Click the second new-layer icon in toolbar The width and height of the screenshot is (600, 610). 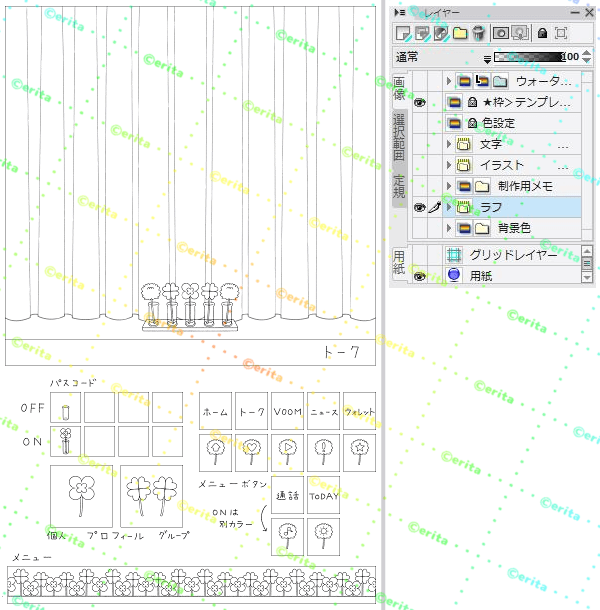pos(422,33)
